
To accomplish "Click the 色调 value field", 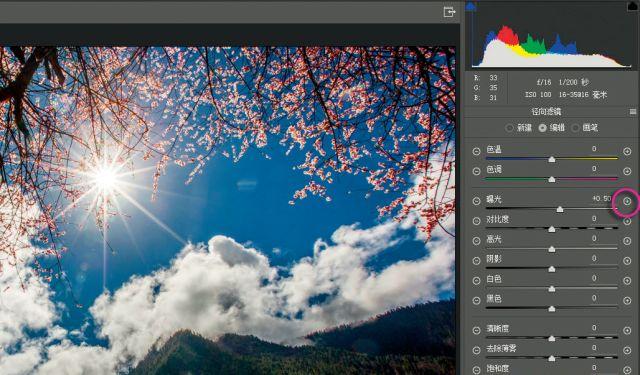I will click(594, 169).
